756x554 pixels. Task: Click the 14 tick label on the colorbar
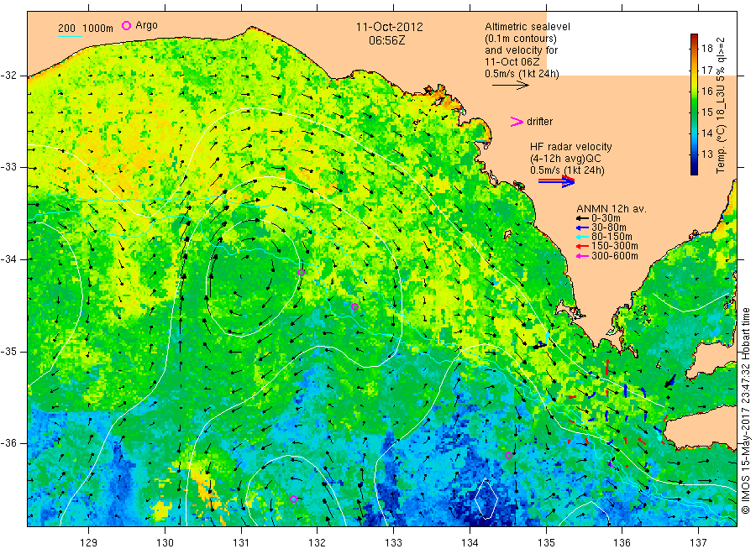click(x=707, y=133)
